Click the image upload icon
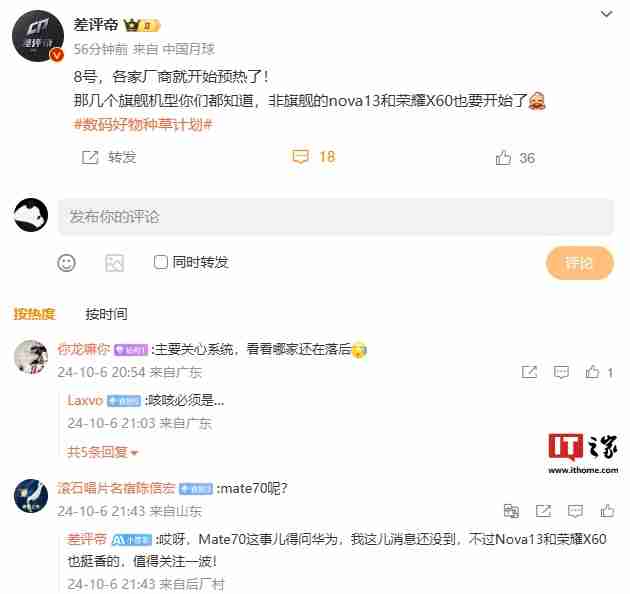630x594 pixels. (x=115, y=263)
